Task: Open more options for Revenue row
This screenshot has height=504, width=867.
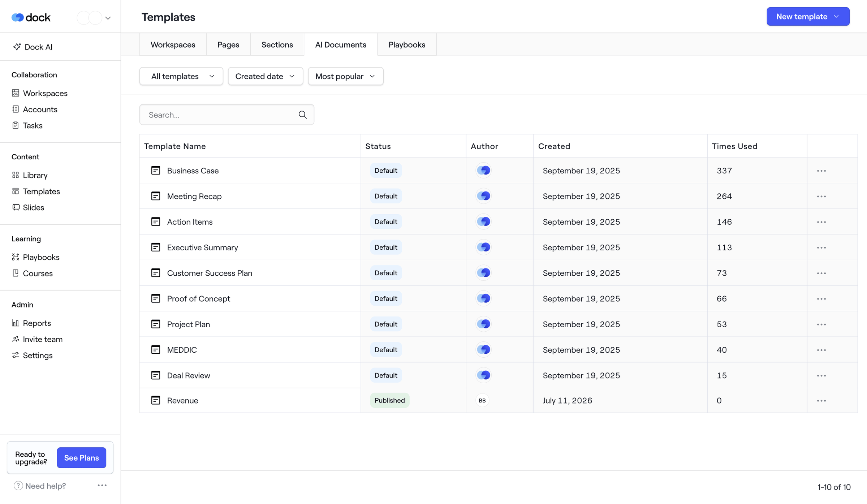Action: [x=821, y=401]
